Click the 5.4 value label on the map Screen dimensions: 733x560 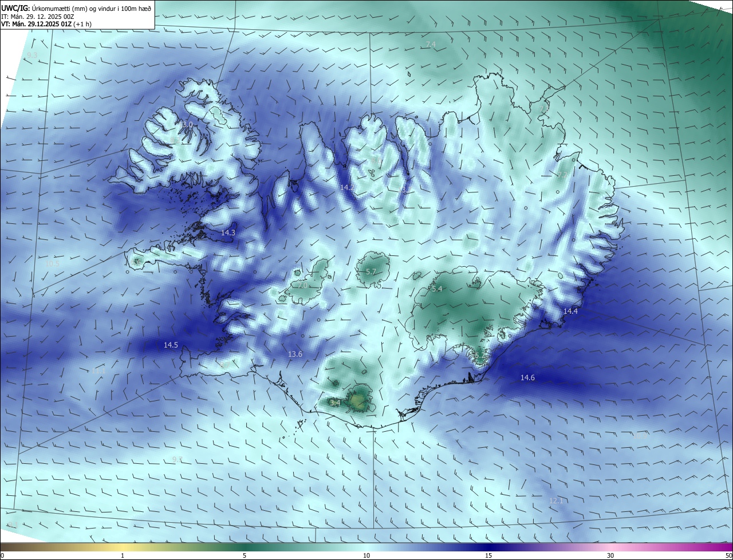click(x=437, y=289)
